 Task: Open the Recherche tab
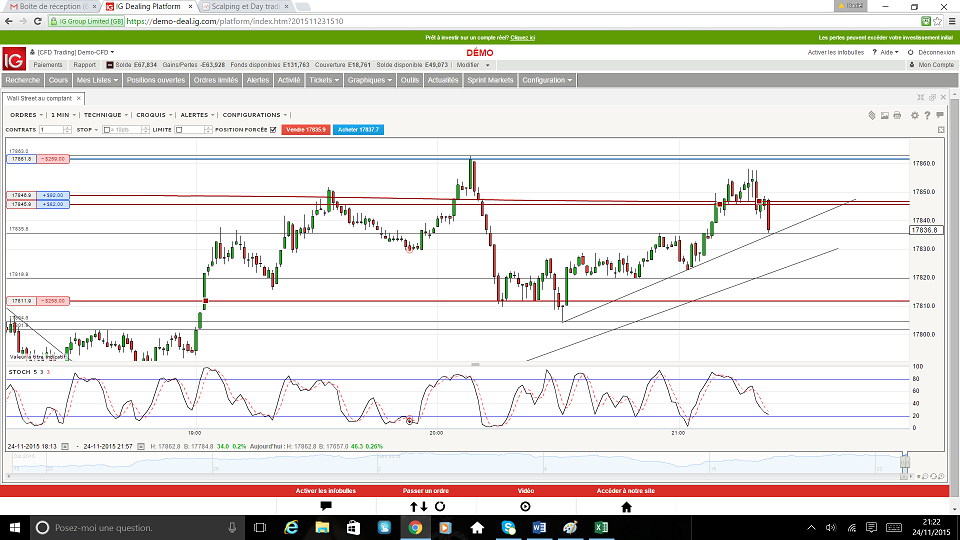[x=23, y=80]
